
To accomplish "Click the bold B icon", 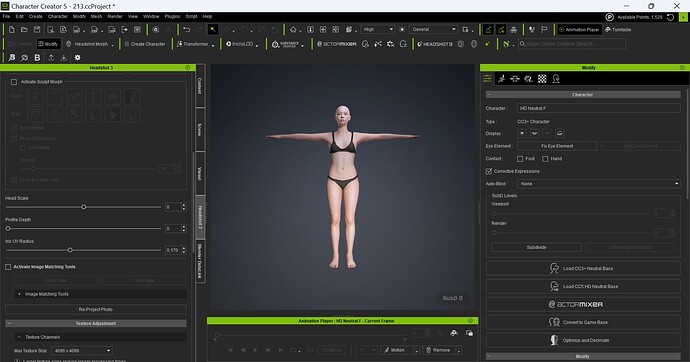I will (37, 58).
